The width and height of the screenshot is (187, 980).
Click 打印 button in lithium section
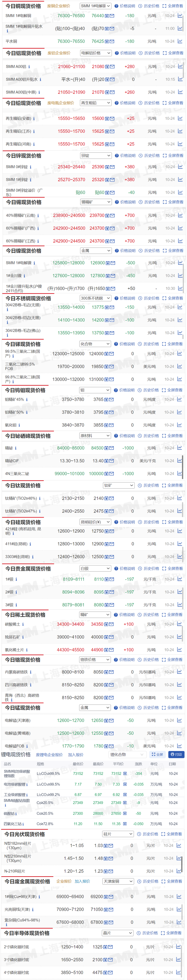coord(176,754)
